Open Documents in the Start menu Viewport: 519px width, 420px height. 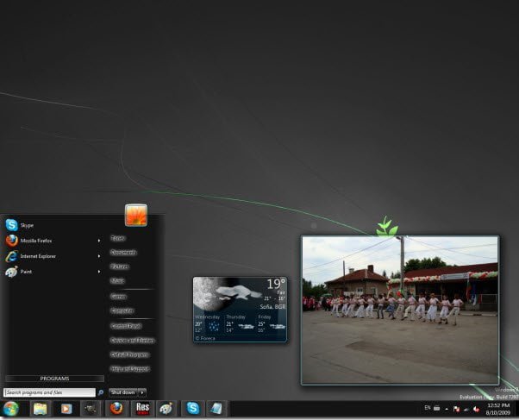click(x=123, y=253)
